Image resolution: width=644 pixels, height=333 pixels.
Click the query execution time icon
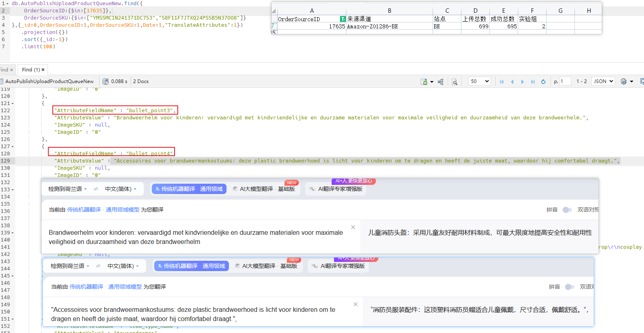[106, 81]
